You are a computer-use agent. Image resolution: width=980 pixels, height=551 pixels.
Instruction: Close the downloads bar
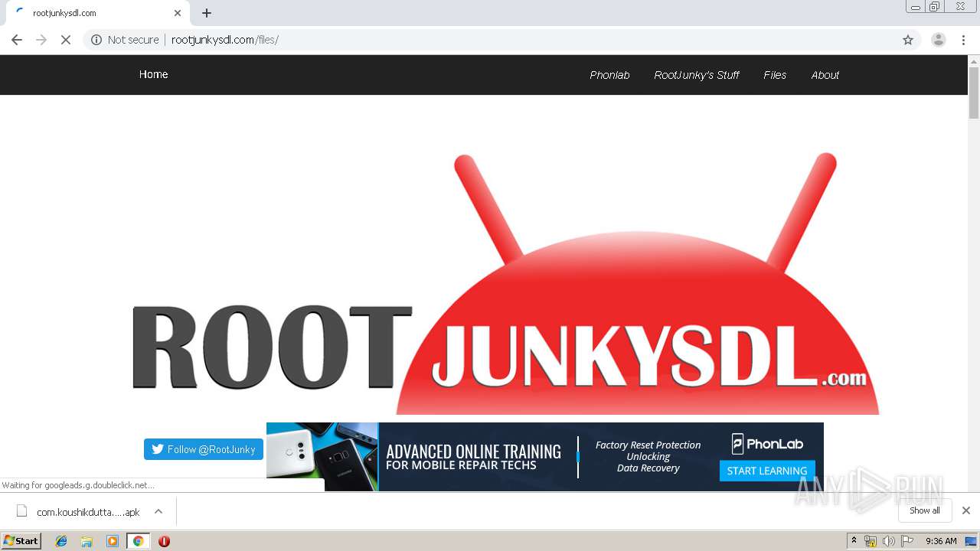pos(966,510)
